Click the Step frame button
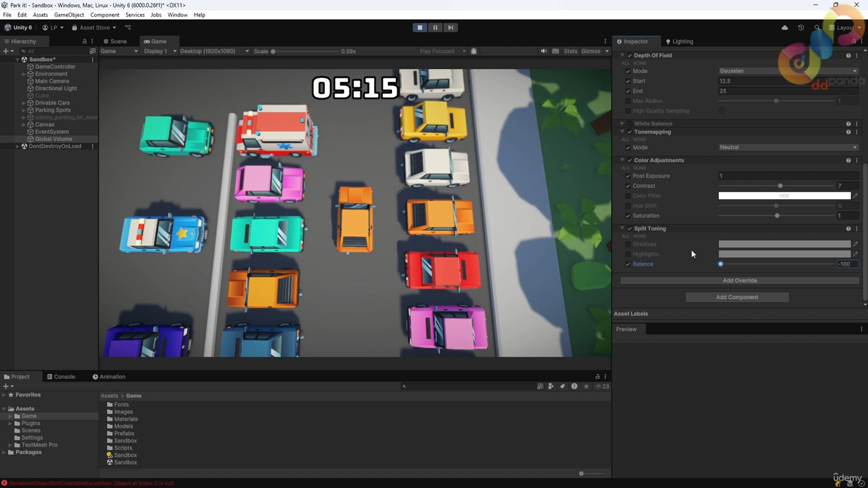868x488 pixels. tap(451, 28)
